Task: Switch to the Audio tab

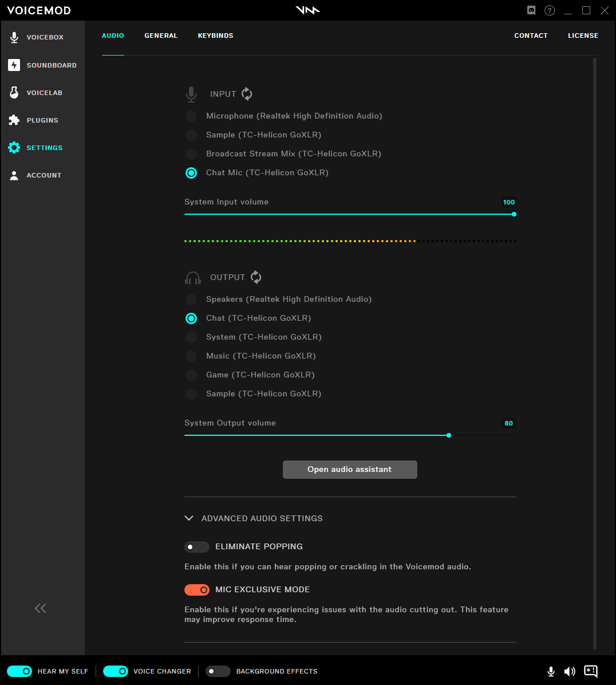Action: pyautogui.click(x=113, y=36)
